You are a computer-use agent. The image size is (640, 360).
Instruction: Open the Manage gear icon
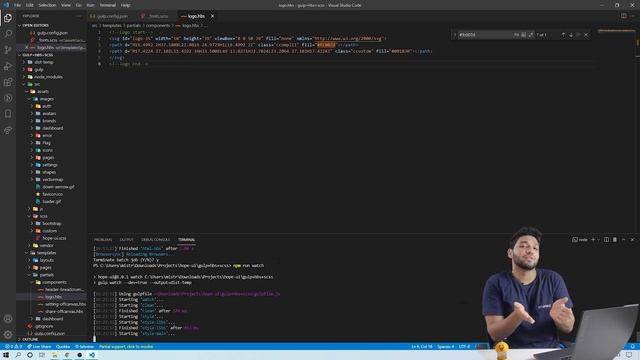(8, 335)
